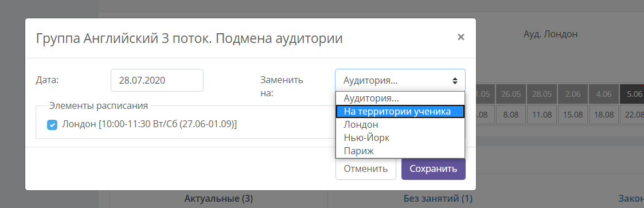The height and width of the screenshot is (208, 644).
Task: Open the Актуальные (3) tab
Action: 218,199
